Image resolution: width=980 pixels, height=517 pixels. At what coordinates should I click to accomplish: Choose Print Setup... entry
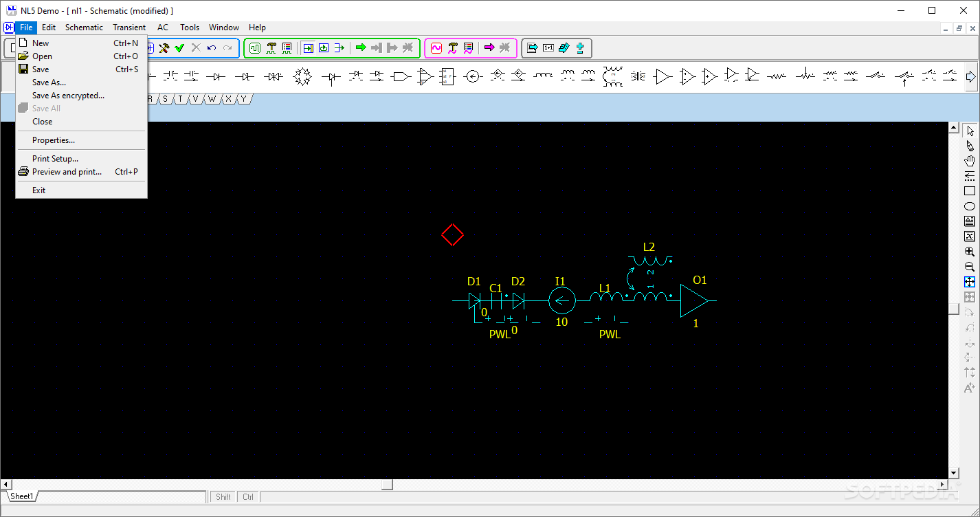pyautogui.click(x=81, y=159)
